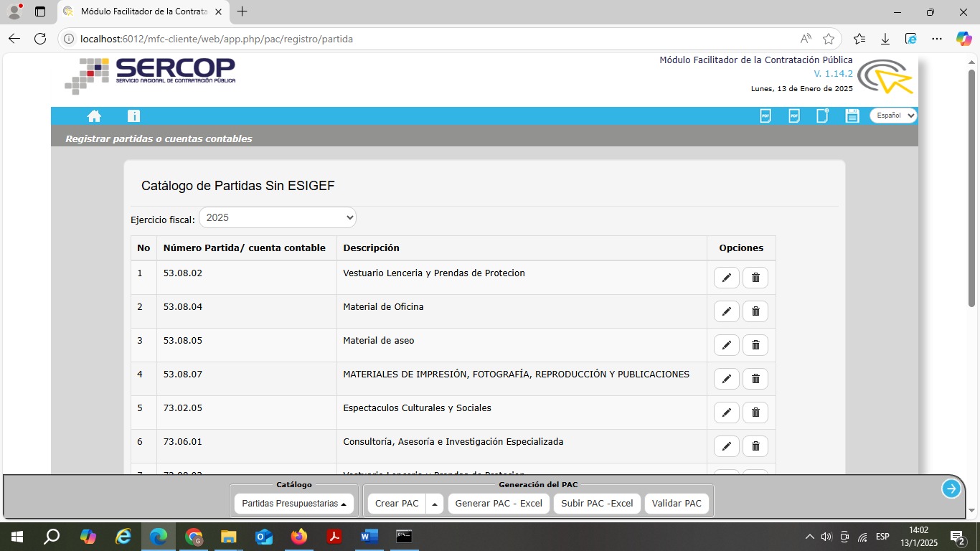Open Microsoft Word from the taskbar
The image size is (980, 551).
tap(369, 537)
